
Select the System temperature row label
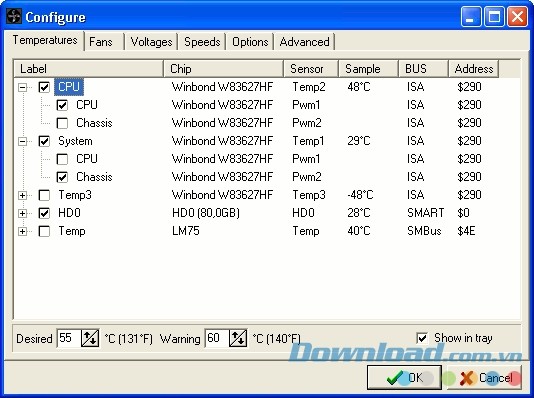coord(75,141)
